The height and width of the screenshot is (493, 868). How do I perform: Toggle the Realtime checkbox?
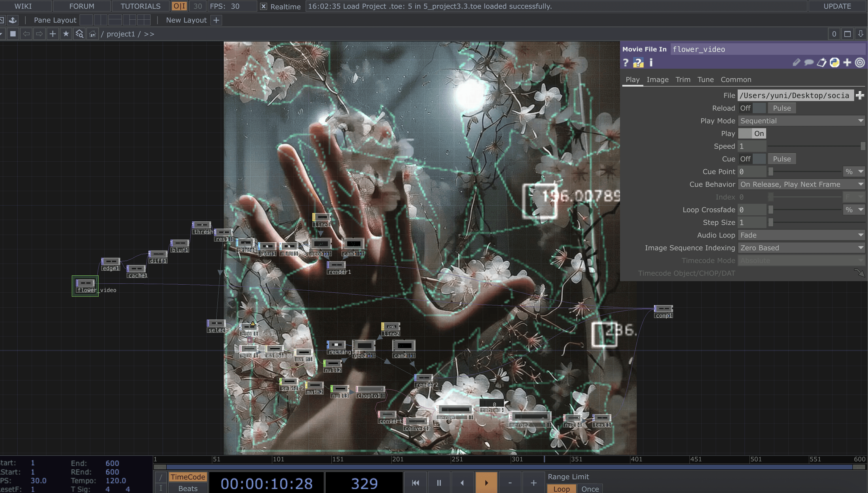click(264, 6)
